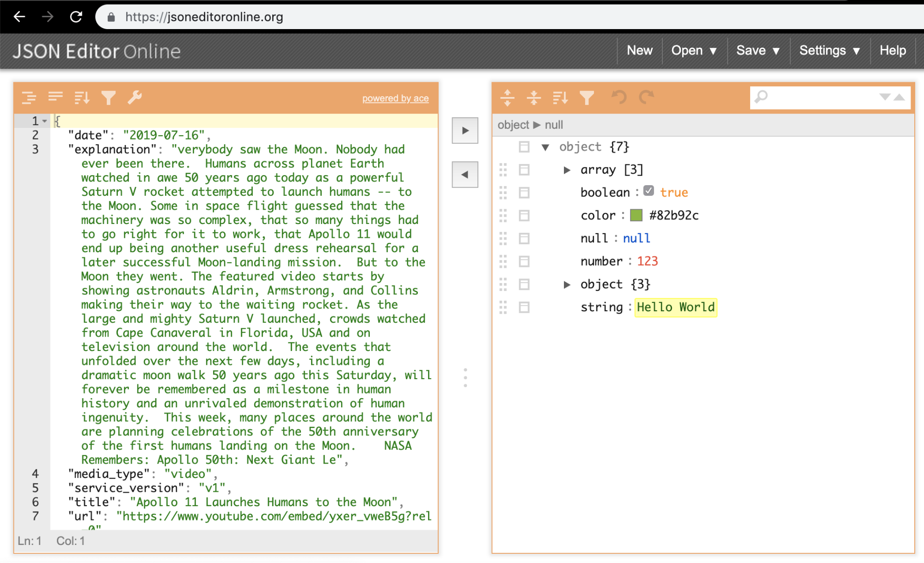924x563 pixels.
Task: Click the blue null value
Action: (x=636, y=238)
